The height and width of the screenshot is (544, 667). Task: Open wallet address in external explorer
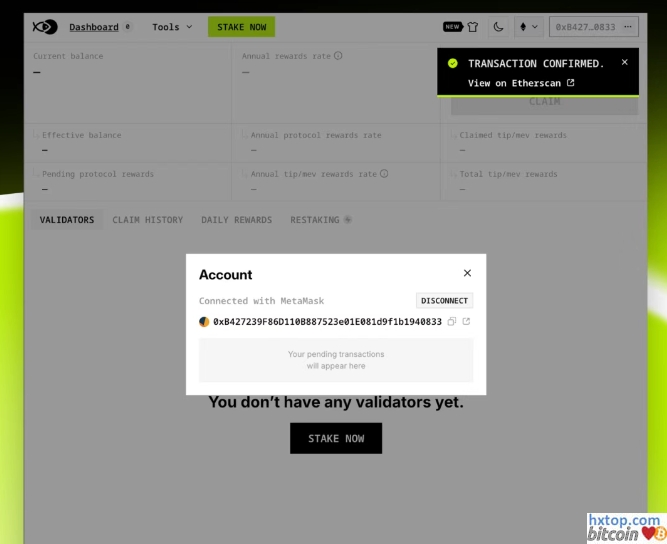466,322
